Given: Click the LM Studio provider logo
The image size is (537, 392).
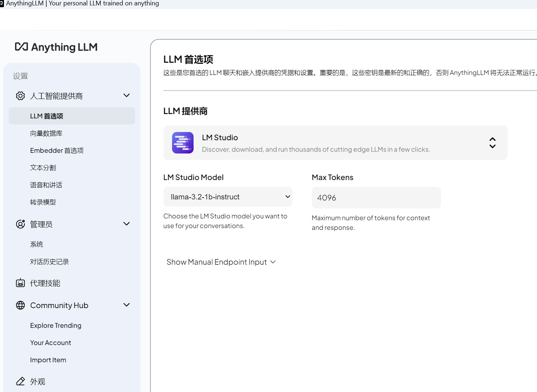Looking at the screenshot, I should tap(183, 143).
